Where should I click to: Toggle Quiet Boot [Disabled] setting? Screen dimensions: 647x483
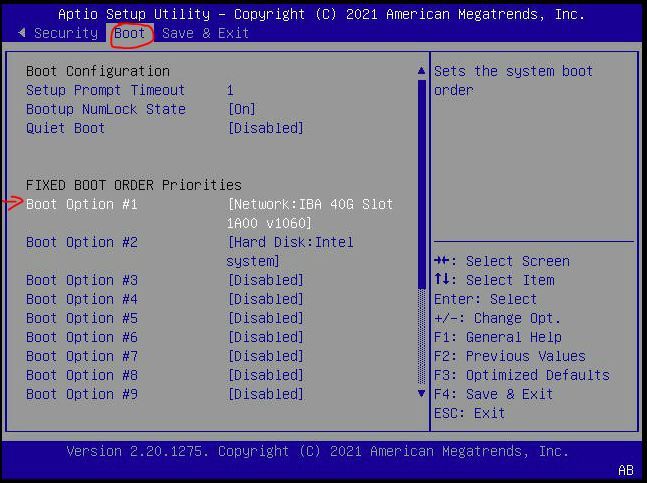[265, 128]
